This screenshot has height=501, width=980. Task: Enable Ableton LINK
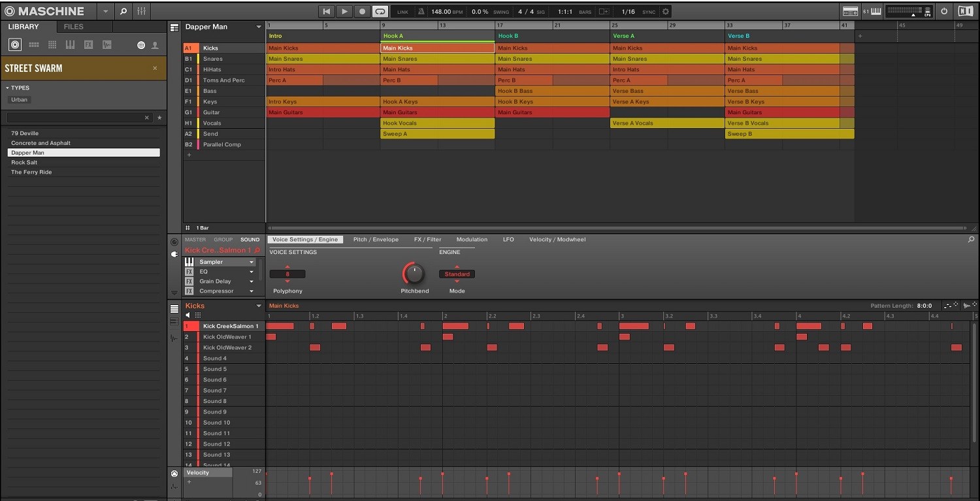402,12
